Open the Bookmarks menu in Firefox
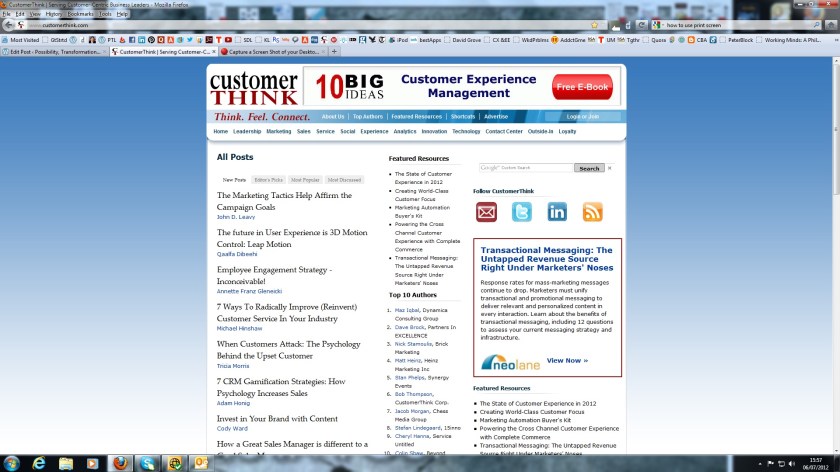This screenshot has width=840, height=472. 79,14
